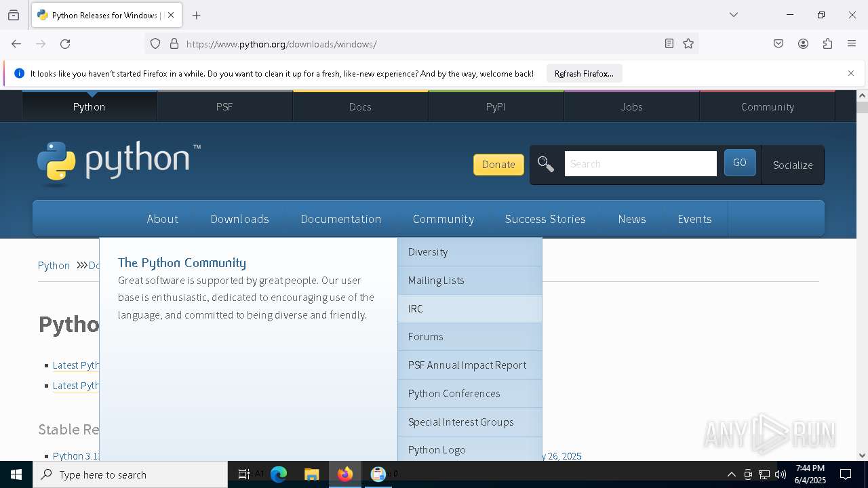Click the yellow Donate button
Screen dimensions: 868x488
click(x=498, y=164)
